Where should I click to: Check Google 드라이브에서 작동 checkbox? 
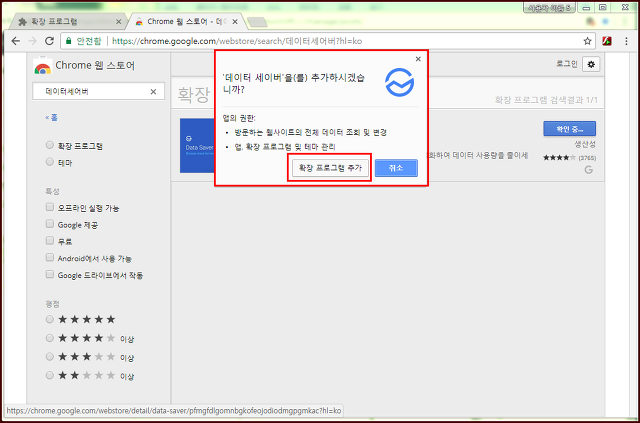tap(50, 274)
